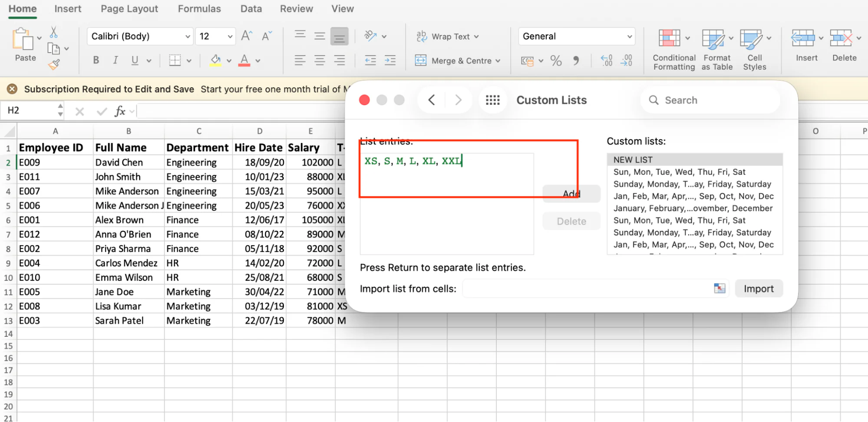Click the text Orientation icon
Viewport: 868px width, 422px height.
[x=370, y=36]
